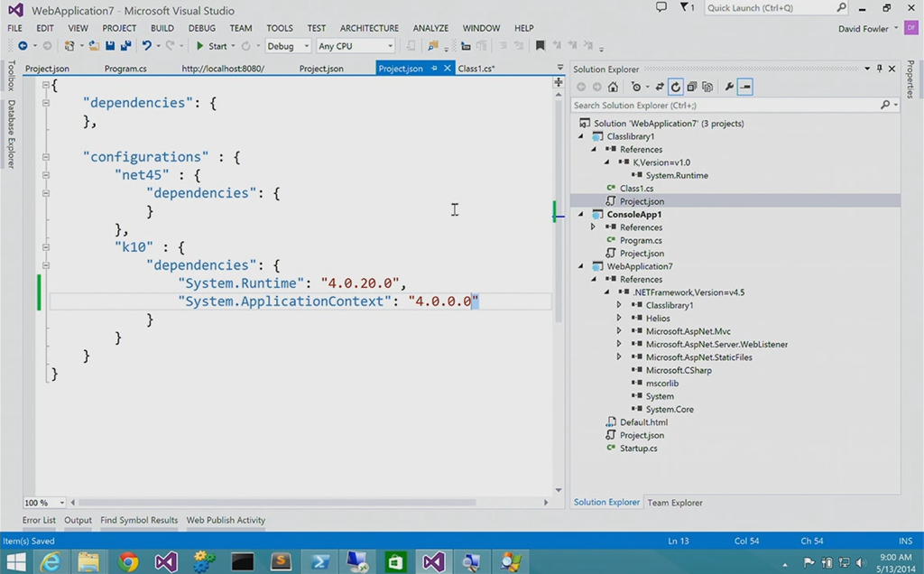
Task: Open the feedback speech bubble icon
Action: click(x=661, y=7)
